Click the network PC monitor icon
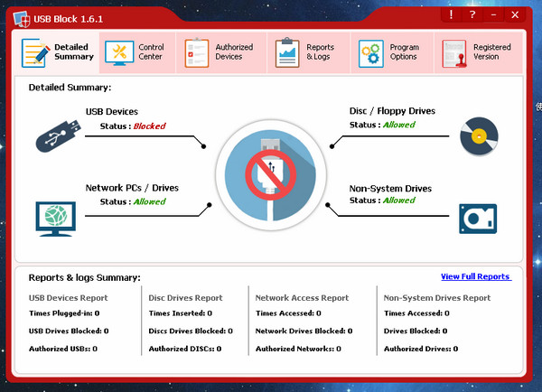 click(56, 219)
